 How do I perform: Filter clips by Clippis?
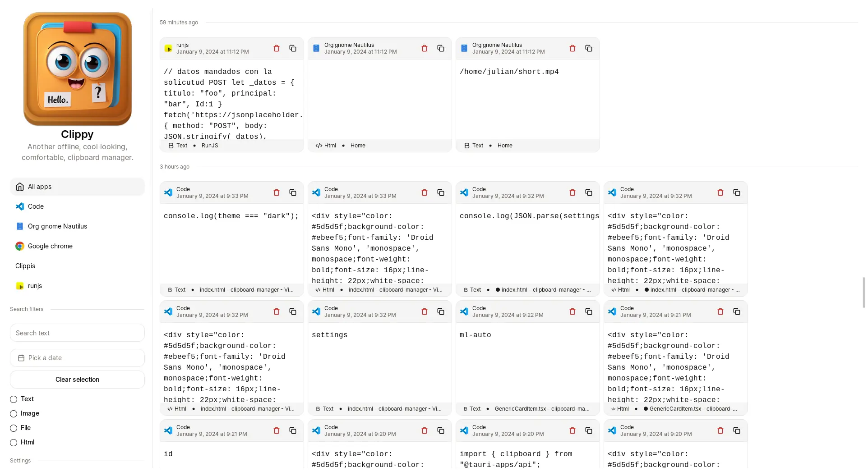coord(77,266)
